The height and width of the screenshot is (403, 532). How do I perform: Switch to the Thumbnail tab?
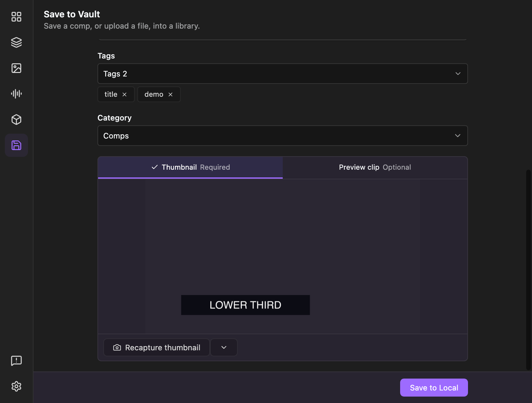click(190, 167)
